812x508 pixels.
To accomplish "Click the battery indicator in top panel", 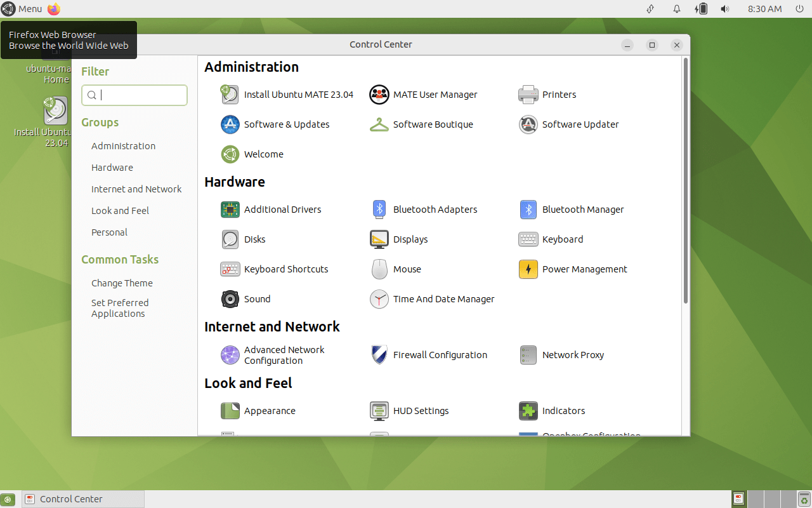I will [x=701, y=9].
